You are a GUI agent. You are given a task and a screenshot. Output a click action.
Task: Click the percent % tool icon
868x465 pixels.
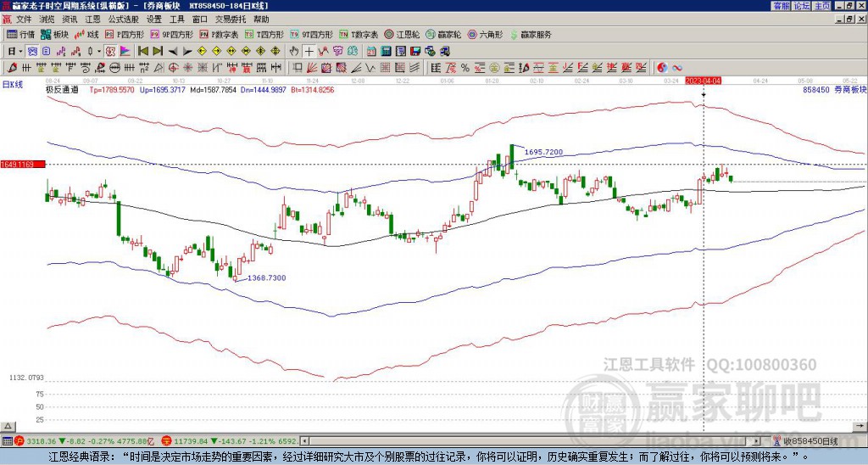[465, 68]
